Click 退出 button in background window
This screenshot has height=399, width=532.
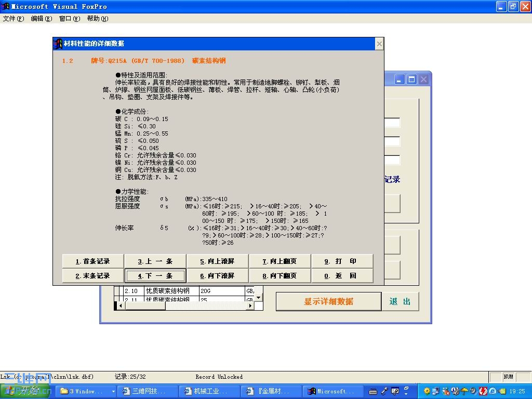click(401, 301)
